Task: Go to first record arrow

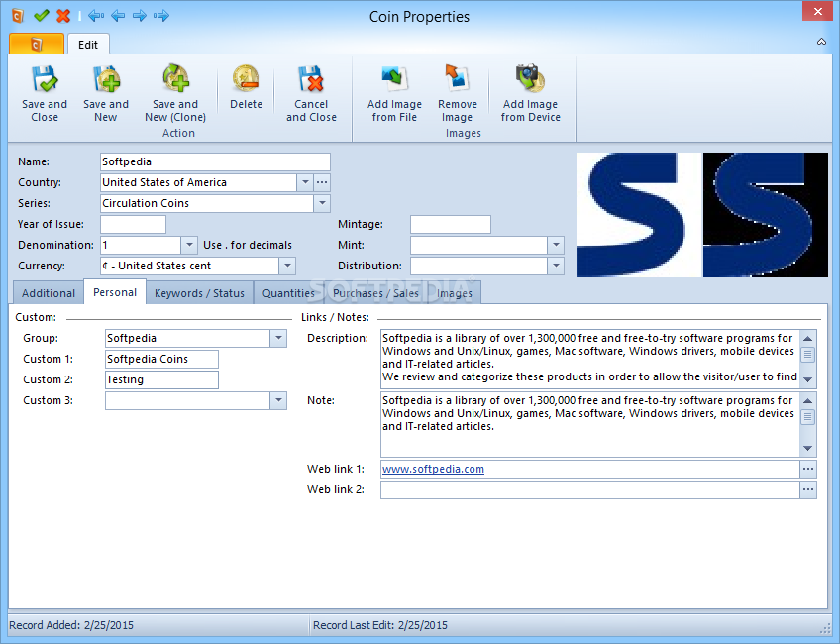Action: tap(96, 16)
